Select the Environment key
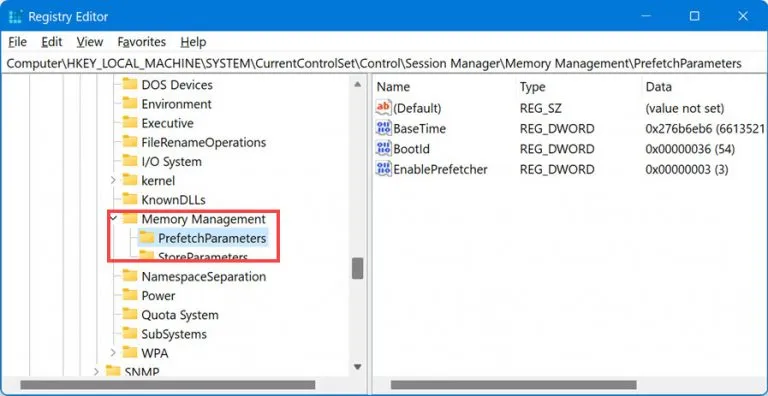The height and width of the screenshot is (396, 768). [x=176, y=104]
